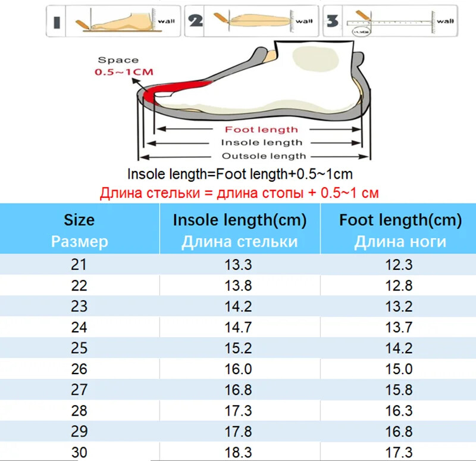Click the step 2 foot measuring picture
The width and height of the screenshot is (476, 461).
click(251, 21)
